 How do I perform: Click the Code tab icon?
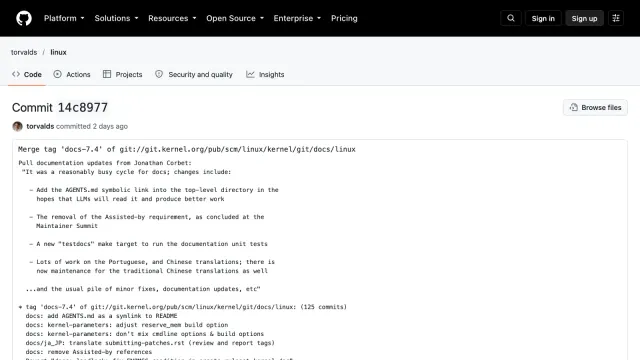[x=16, y=74]
